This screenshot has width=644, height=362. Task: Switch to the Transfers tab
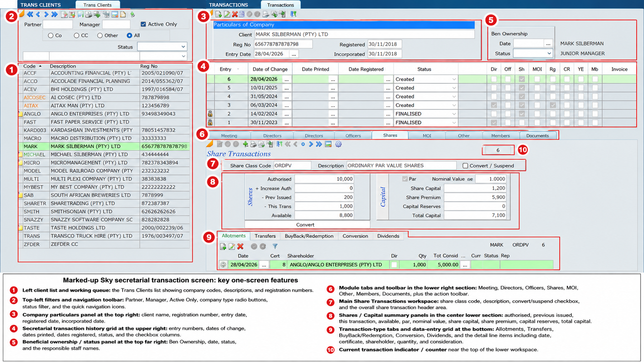265,236
